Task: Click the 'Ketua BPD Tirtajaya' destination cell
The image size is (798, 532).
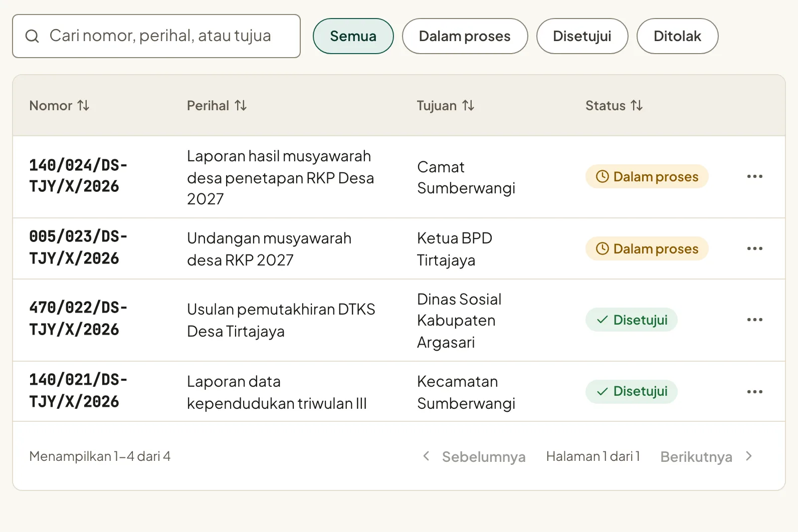Action: [455, 249]
